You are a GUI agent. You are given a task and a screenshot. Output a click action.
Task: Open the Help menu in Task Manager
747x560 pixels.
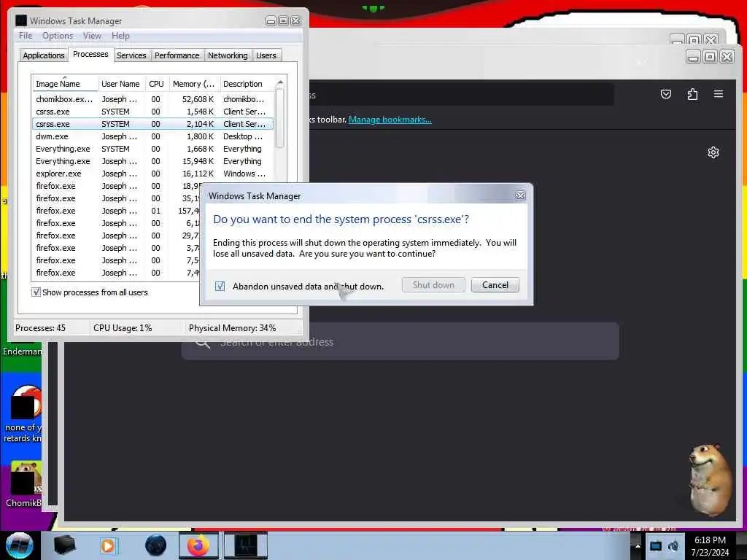pos(120,36)
